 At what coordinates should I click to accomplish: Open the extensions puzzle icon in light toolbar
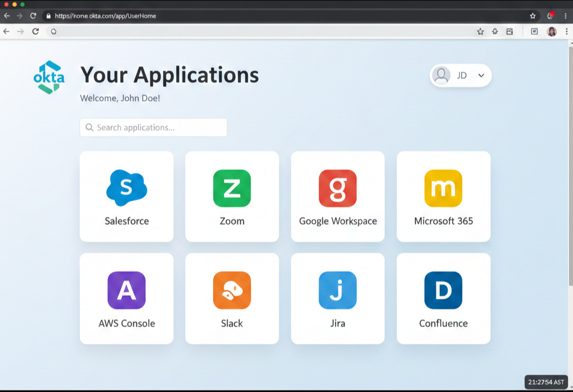tap(495, 31)
